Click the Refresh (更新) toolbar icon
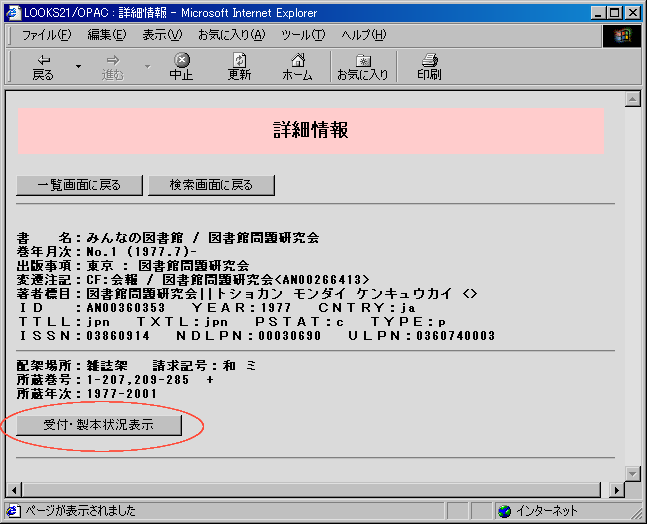The height and width of the screenshot is (524, 647). [x=239, y=67]
